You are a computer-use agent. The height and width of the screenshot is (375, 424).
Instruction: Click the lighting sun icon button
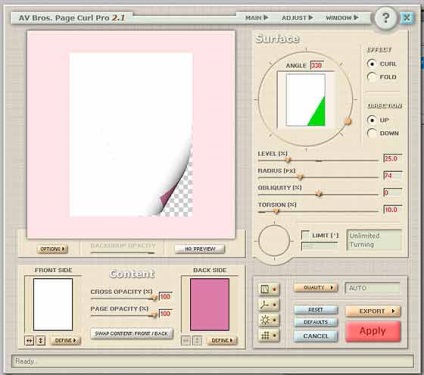[x=268, y=320]
